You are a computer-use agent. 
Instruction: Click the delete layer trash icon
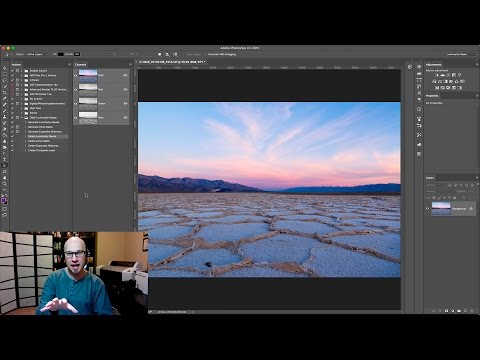[x=472, y=310]
